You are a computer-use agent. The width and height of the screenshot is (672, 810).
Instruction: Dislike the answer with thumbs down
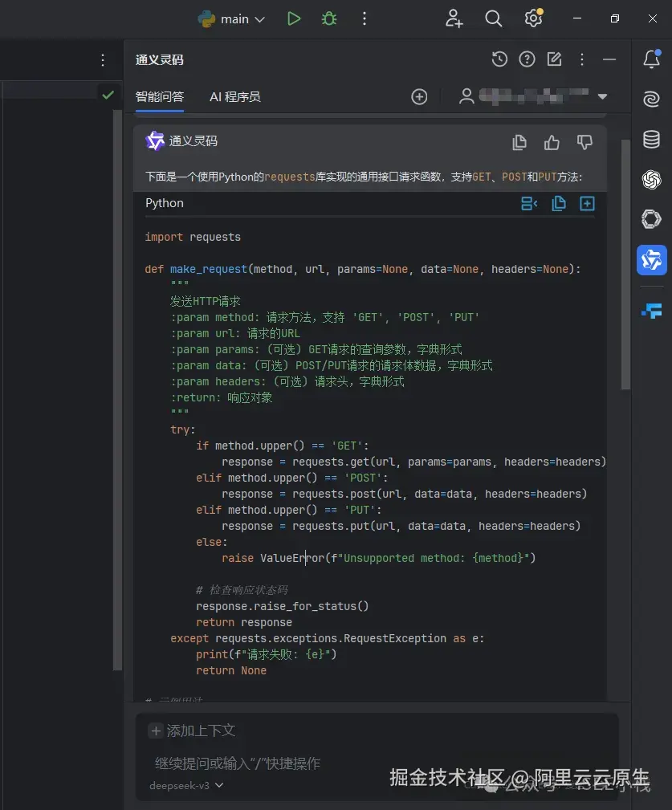click(584, 142)
